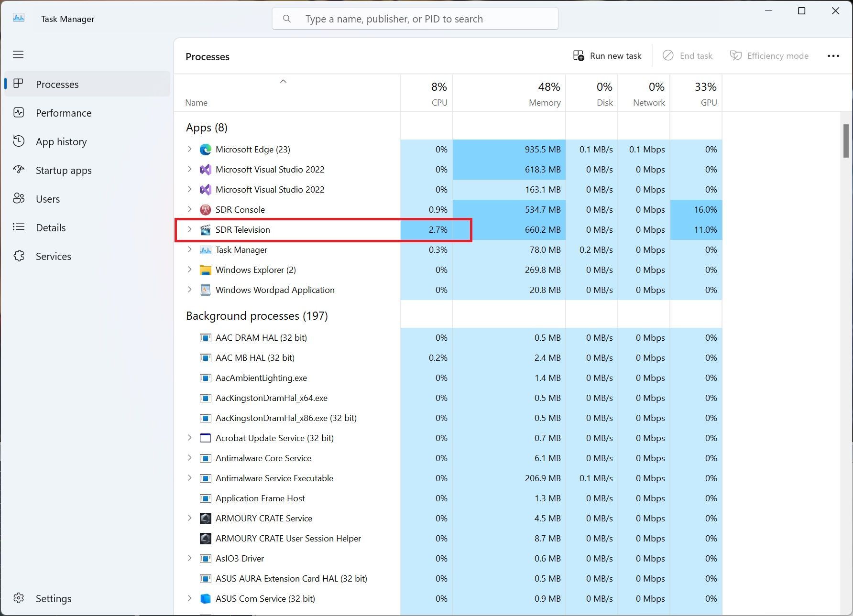The width and height of the screenshot is (853, 616).
Task: Expand the Windows Wordpad Application group
Action: pos(189,290)
